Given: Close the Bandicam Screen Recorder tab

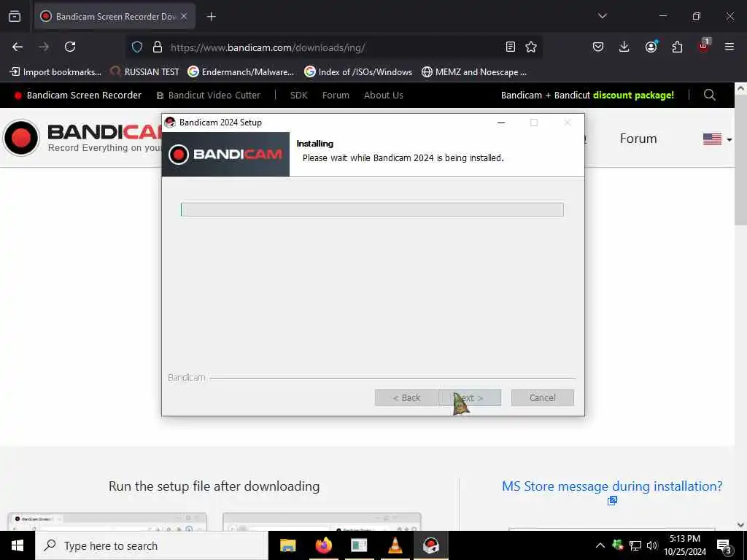Looking at the screenshot, I should pyautogui.click(x=184, y=16).
